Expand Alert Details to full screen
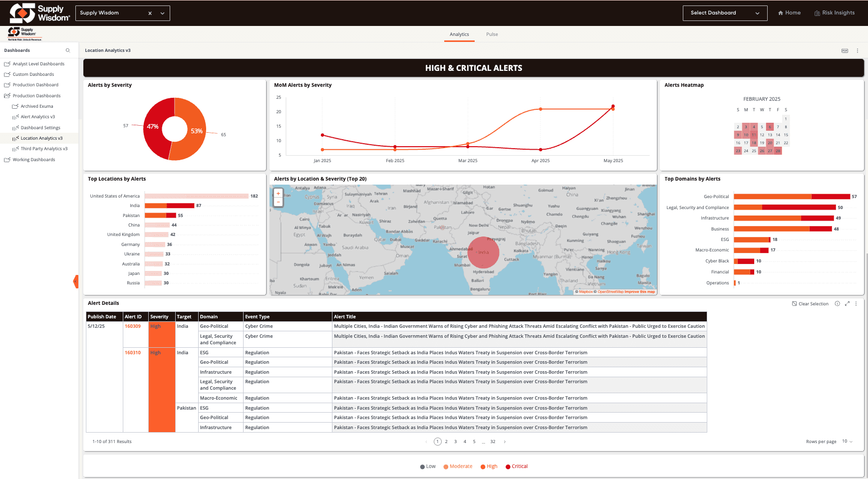 (x=847, y=304)
